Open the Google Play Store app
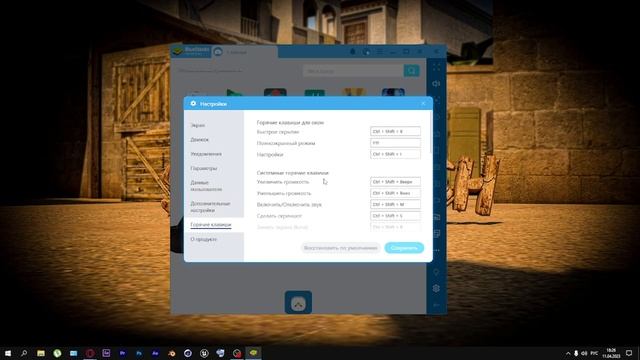Viewport: 640px width, 360px height. [x=235, y=92]
